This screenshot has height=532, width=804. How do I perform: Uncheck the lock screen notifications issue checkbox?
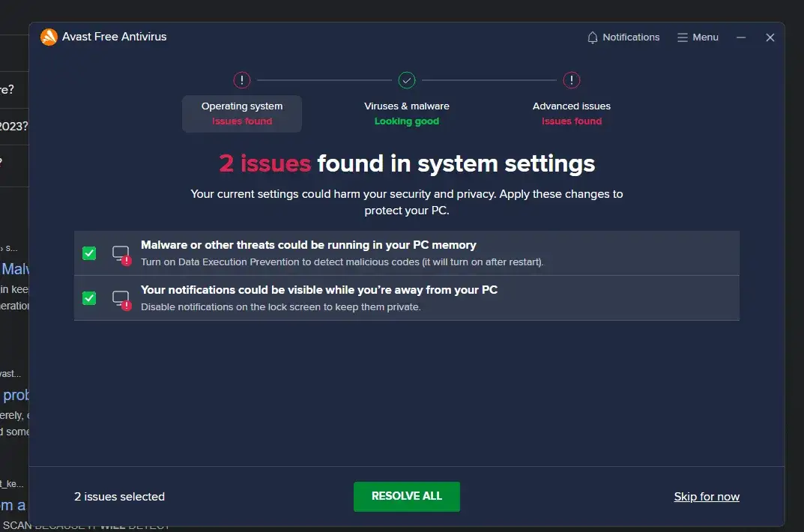pos(89,298)
